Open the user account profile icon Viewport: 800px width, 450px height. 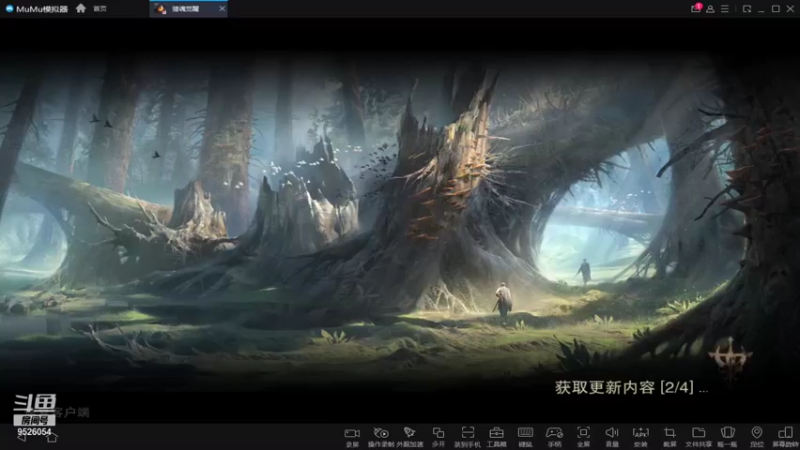pyautogui.click(x=710, y=9)
